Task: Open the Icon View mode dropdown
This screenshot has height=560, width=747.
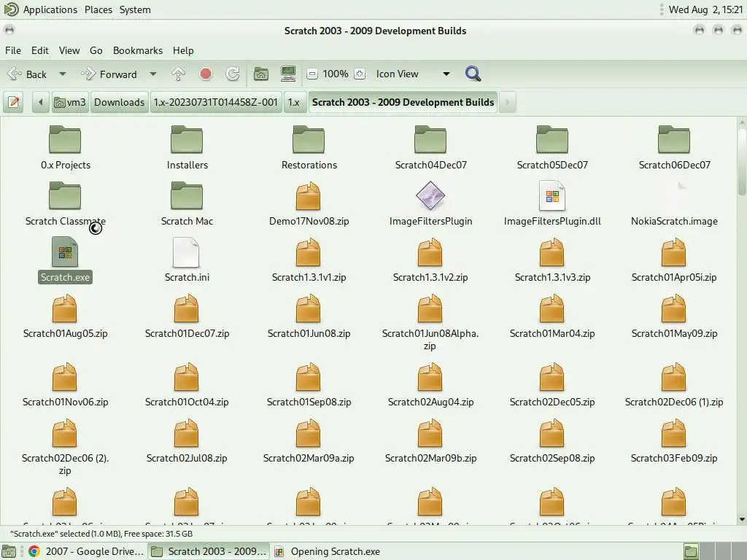Action: tap(413, 74)
